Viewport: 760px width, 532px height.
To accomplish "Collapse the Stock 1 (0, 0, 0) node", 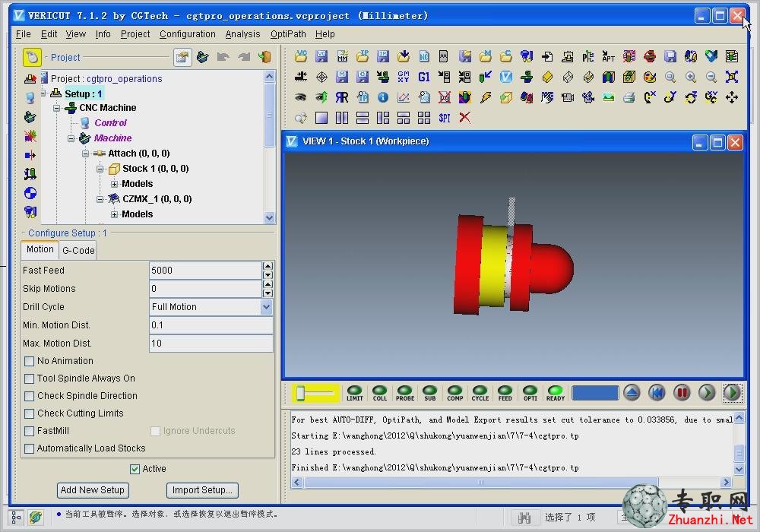I will [100, 169].
